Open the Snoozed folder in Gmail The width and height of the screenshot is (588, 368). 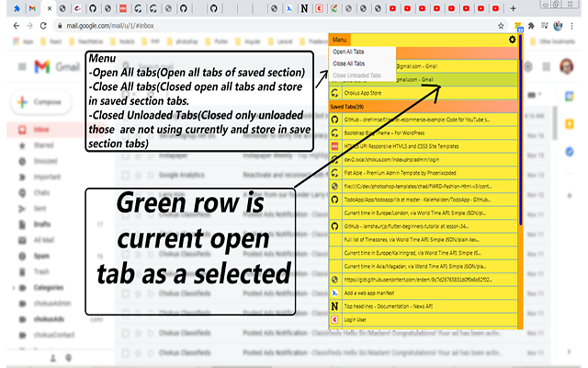click(x=45, y=161)
